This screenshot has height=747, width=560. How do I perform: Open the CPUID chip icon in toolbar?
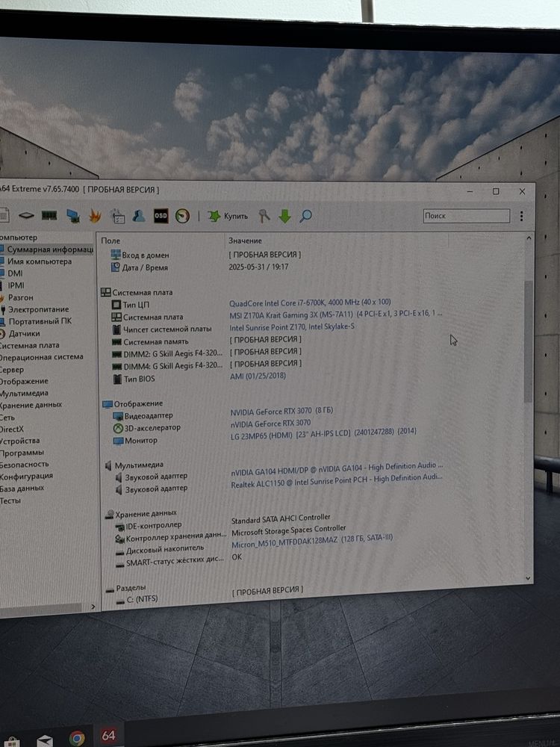pos(26,216)
